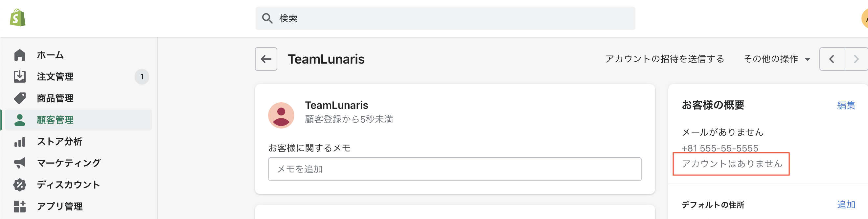Open the 注文管理 menu item text
868x219 pixels.
(55, 77)
